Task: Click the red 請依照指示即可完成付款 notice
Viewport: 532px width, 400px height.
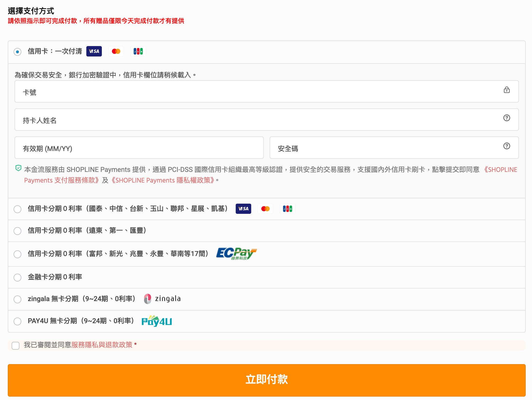Action: pyautogui.click(x=96, y=21)
